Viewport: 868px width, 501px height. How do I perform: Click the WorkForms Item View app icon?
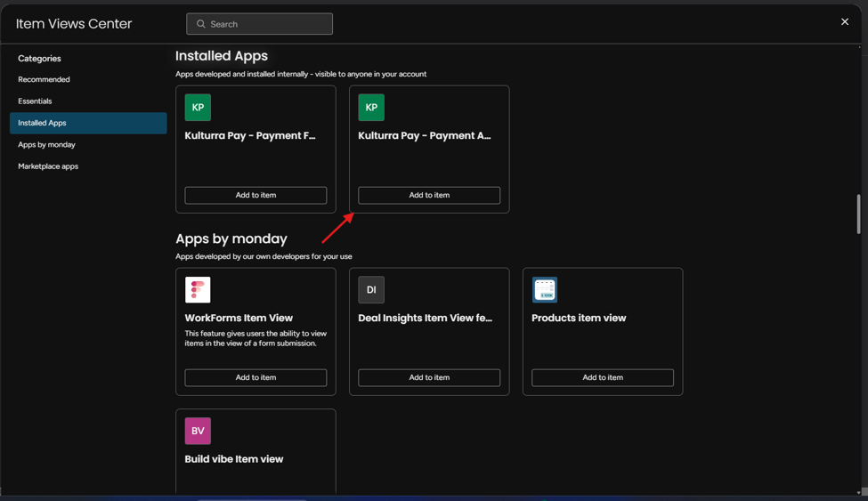point(198,289)
